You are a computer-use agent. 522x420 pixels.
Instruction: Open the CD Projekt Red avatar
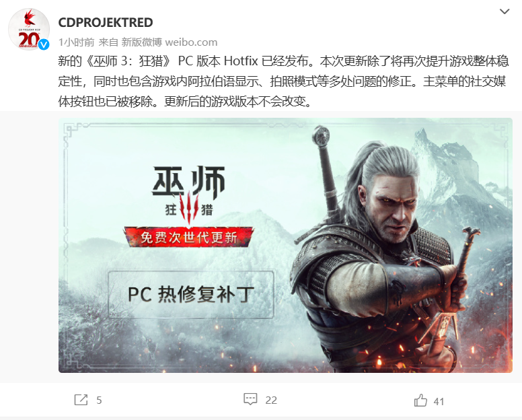(29, 30)
